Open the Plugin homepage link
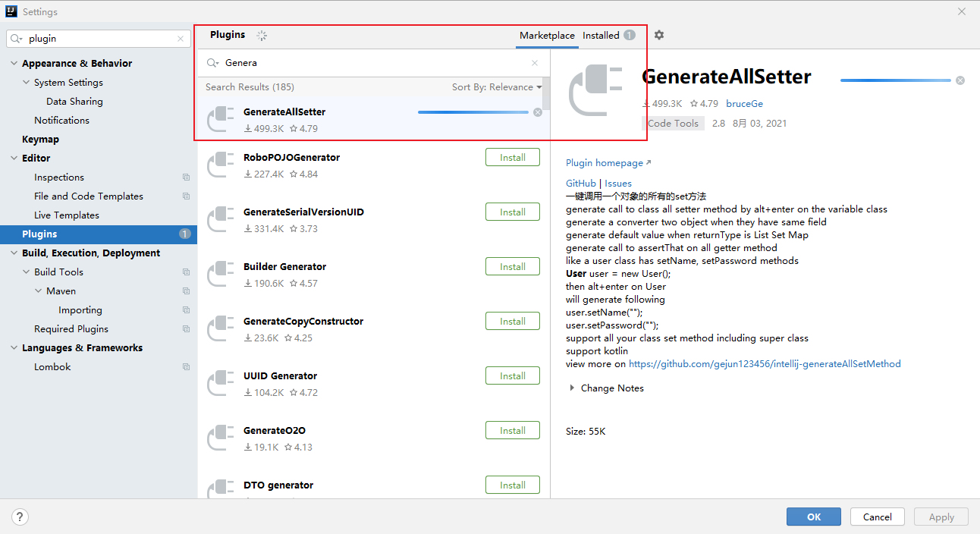 608,163
